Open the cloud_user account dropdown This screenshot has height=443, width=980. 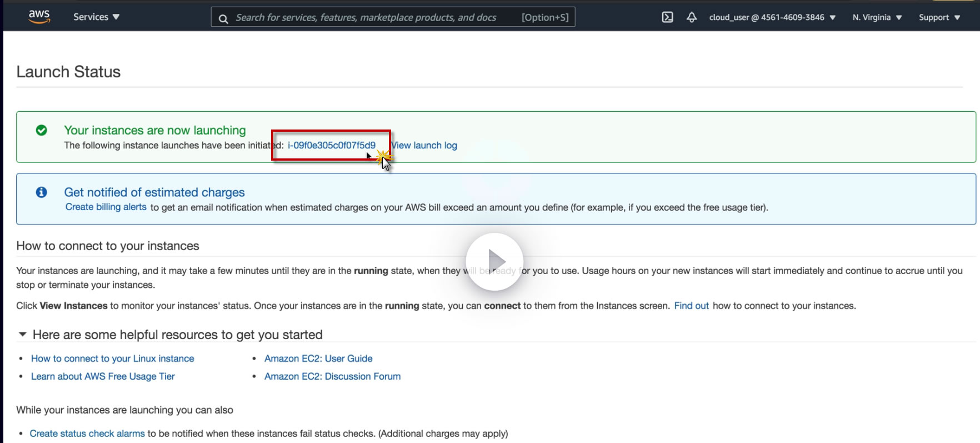tap(772, 17)
